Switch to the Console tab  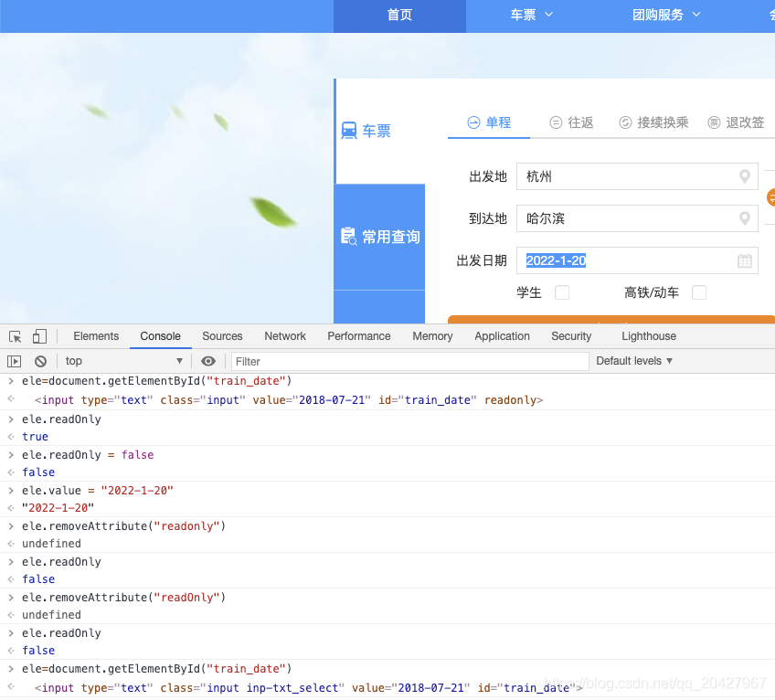(x=160, y=336)
